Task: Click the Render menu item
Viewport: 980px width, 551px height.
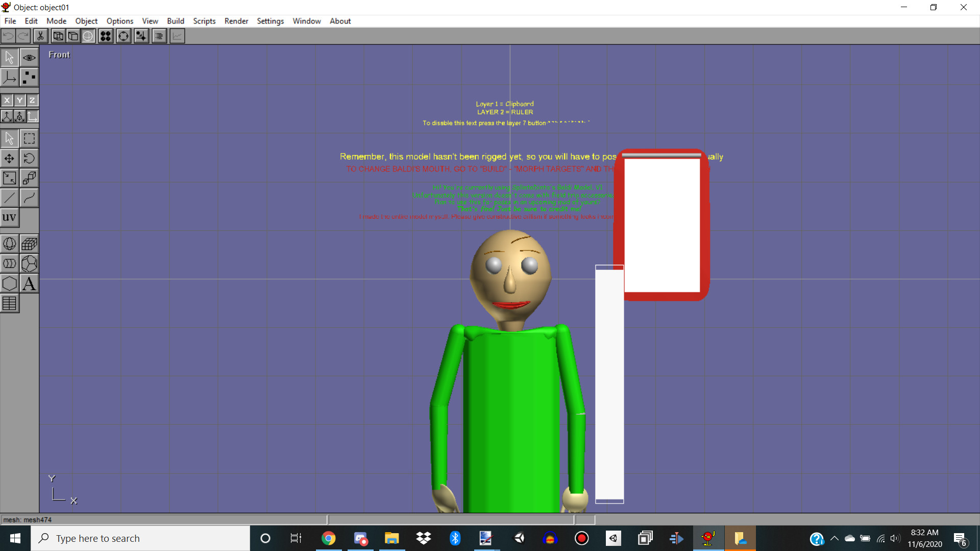Action: click(236, 21)
